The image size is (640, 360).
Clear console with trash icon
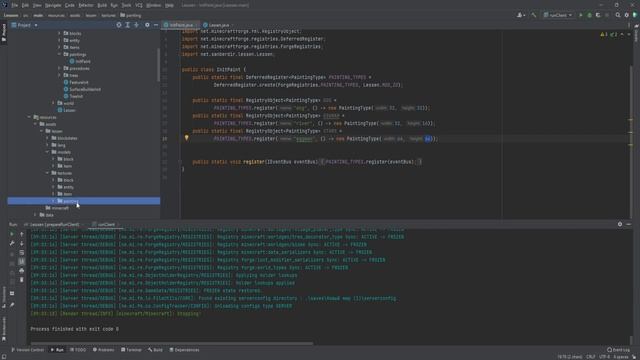click(22, 280)
